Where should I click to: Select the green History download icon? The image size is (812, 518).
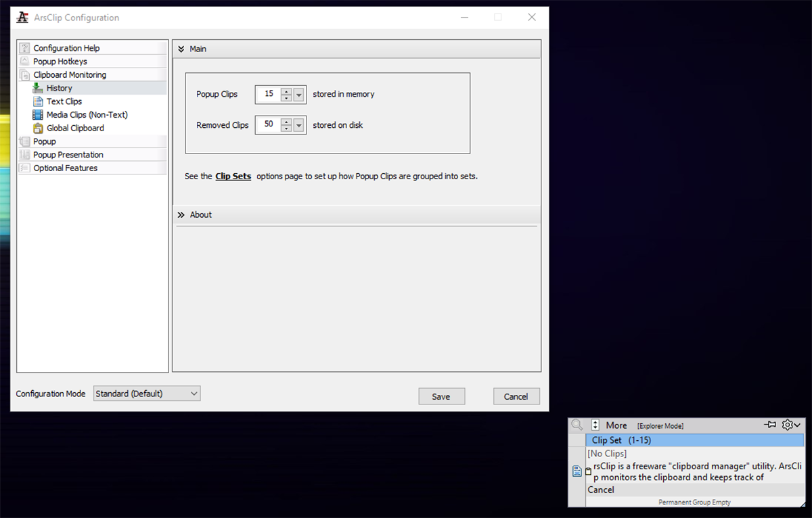pos(38,88)
